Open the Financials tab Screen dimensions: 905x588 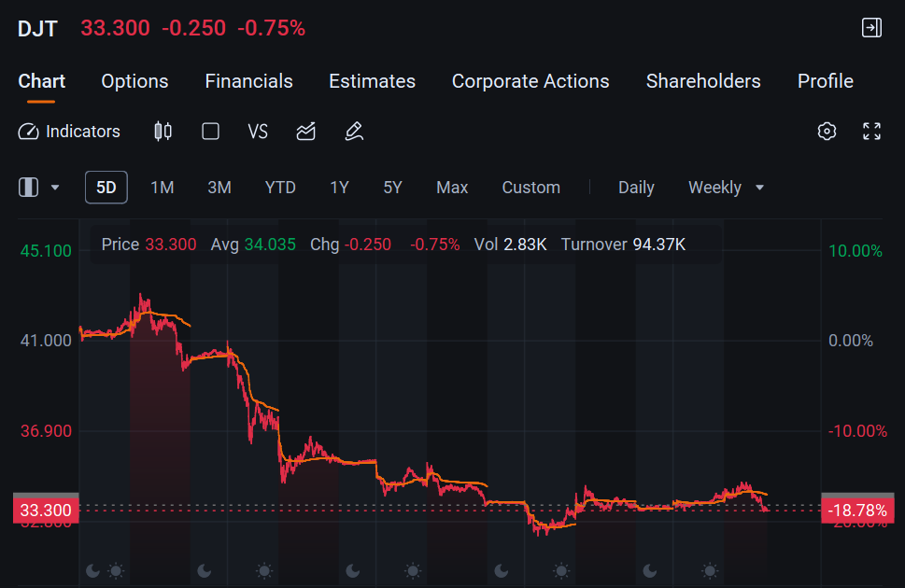coord(248,81)
